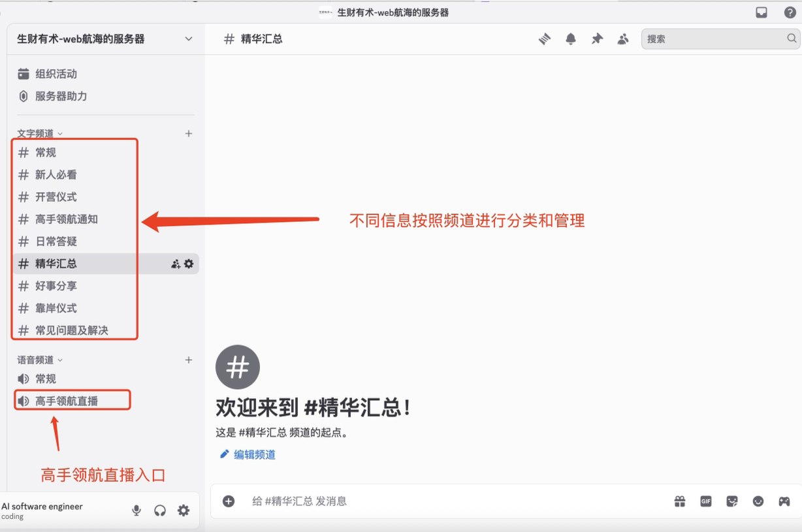The width and height of the screenshot is (802, 532).
Task: Open the inbox icon in title bar
Action: (762, 12)
